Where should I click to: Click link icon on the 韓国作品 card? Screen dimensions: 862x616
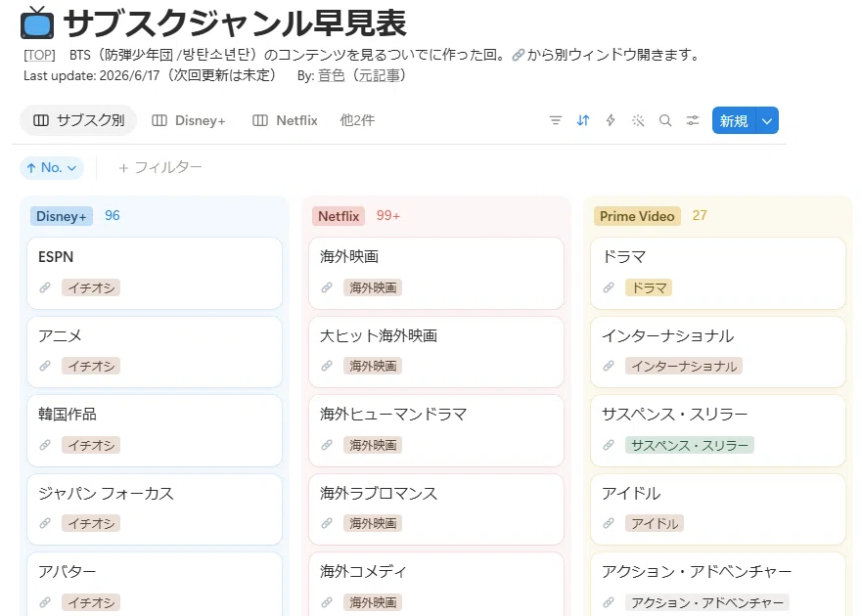pos(45,445)
